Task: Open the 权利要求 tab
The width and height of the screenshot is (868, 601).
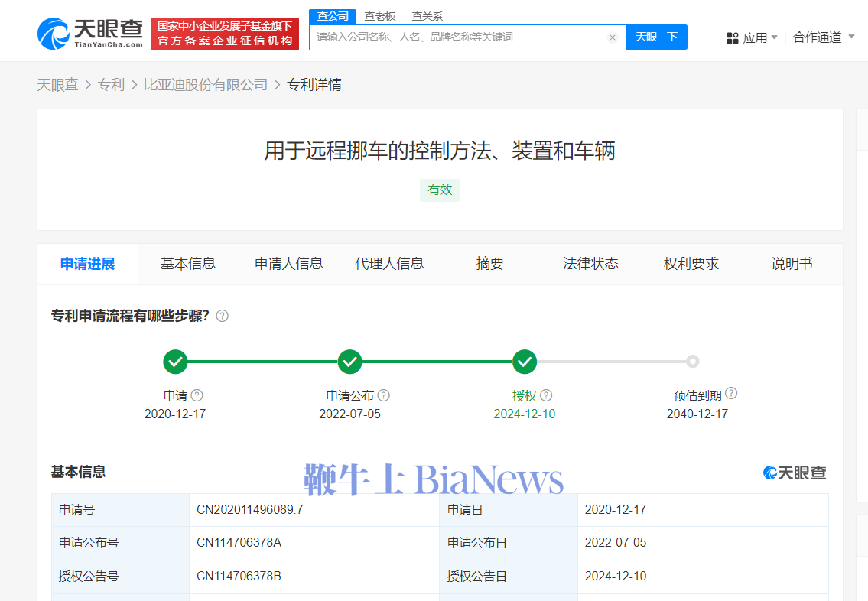Action: pyautogui.click(x=691, y=264)
